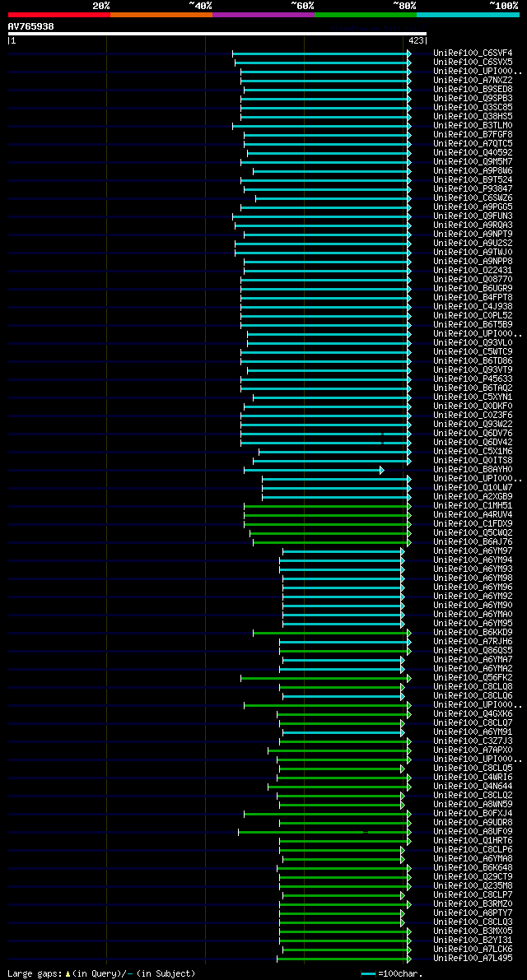
Task: Select the UniRef100_Q9FUN3 label
Action: click(473, 216)
